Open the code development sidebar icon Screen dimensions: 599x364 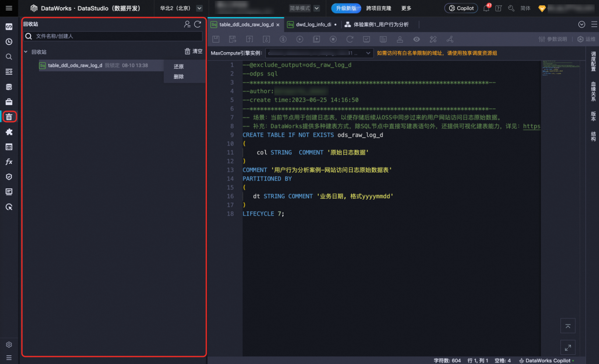pos(9,27)
